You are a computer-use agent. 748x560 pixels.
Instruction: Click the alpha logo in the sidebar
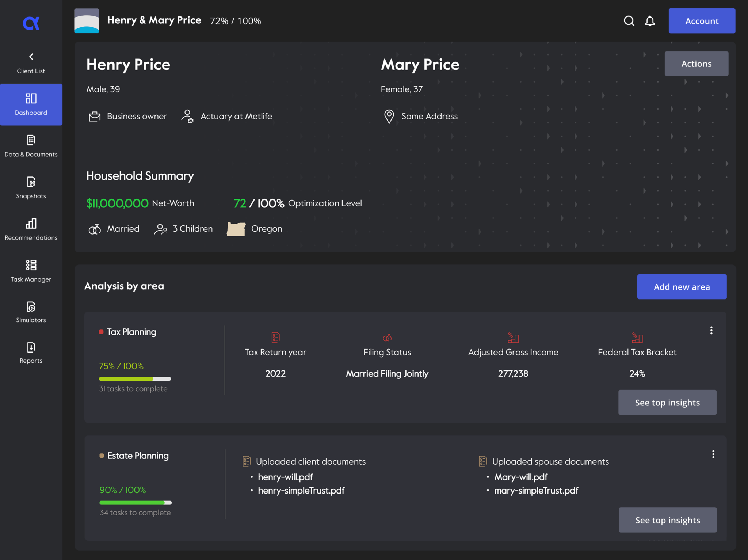click(31, 23)
